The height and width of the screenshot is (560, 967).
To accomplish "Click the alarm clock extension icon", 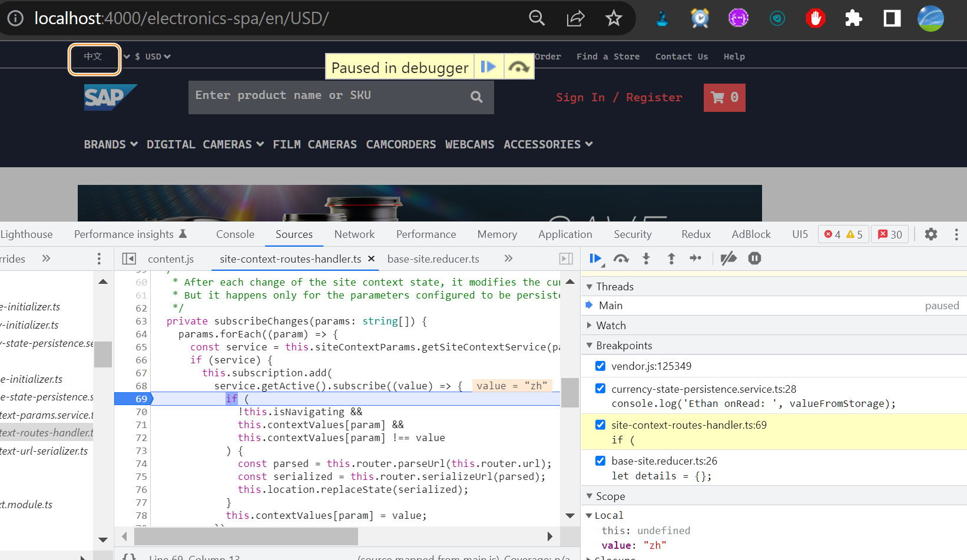I will coord(700,18).
